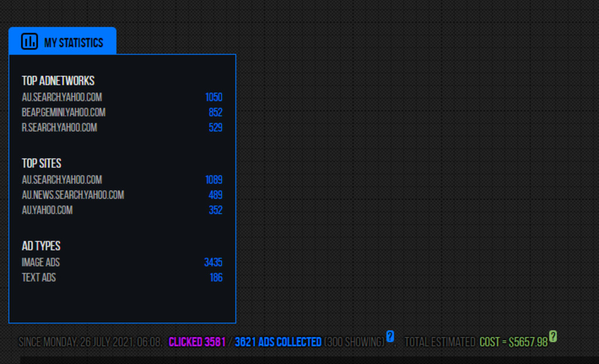Click the green help icon next to cost
The height and width of the screenshot is (364, 599).
click(553, 337)
